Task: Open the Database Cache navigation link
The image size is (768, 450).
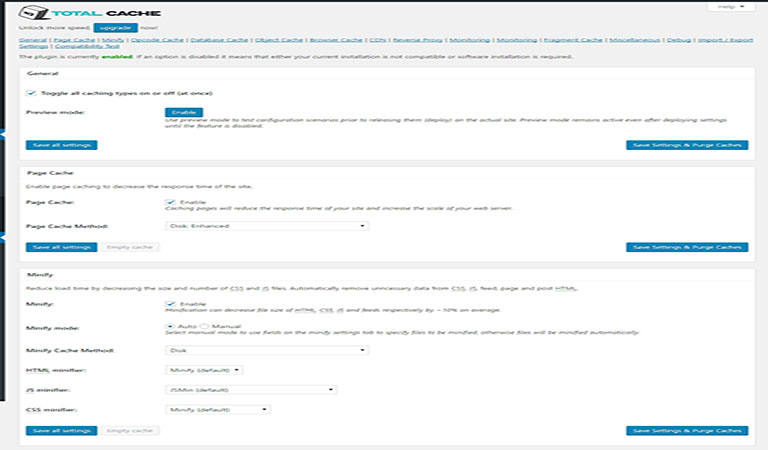Action: click(x=219, y=40)
